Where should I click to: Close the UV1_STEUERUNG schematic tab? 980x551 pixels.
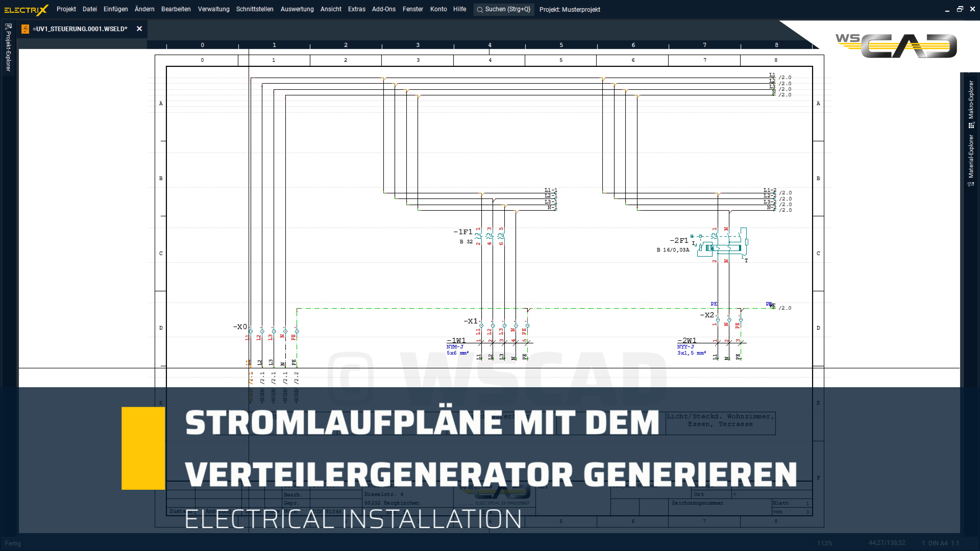[139, 29]
